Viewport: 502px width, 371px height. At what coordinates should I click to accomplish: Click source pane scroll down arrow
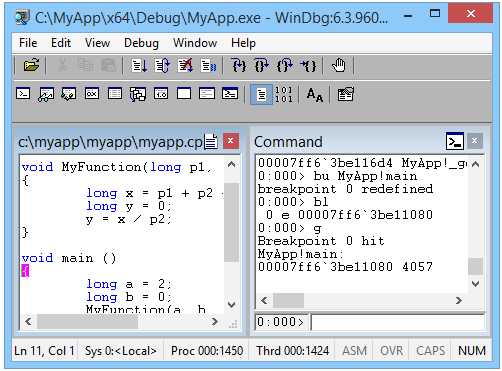(231, 304)
